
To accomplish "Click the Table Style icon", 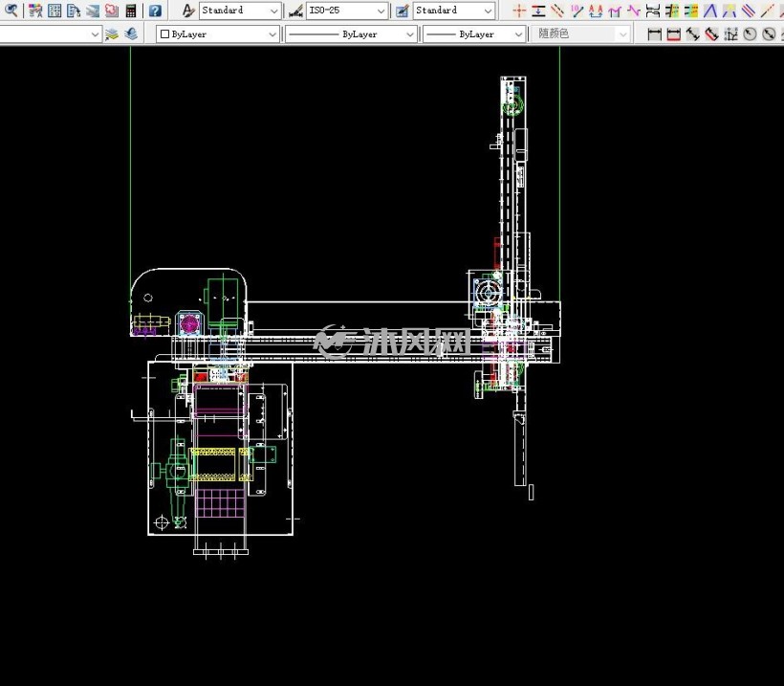I will [403, 11].
